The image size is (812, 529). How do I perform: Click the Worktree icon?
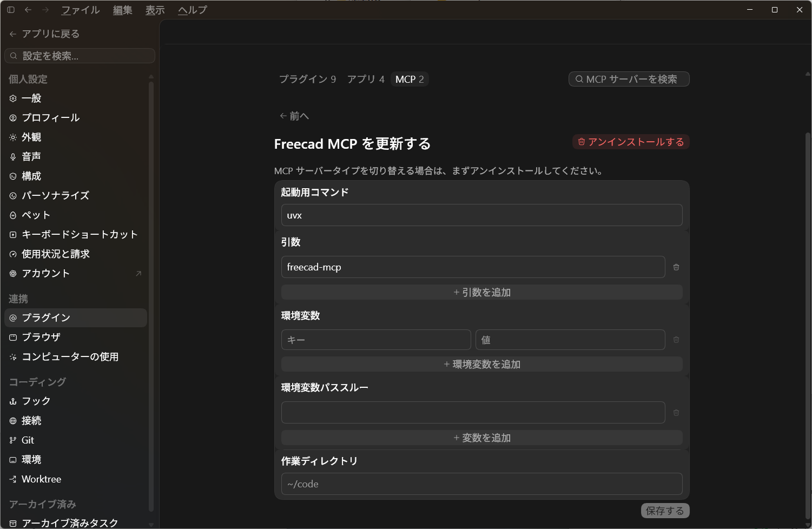13,479
